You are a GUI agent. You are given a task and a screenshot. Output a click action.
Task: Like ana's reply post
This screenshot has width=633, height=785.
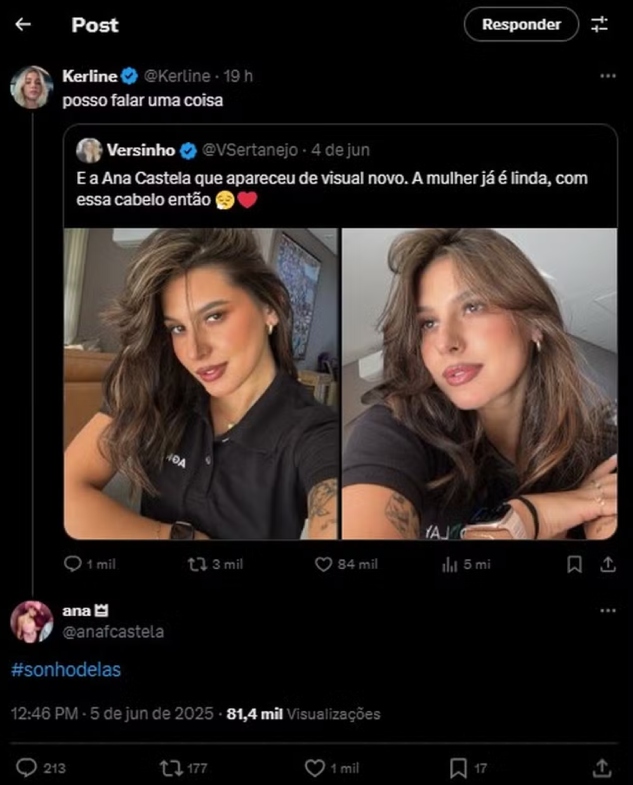pyautogui.click(x=315, y=768)
